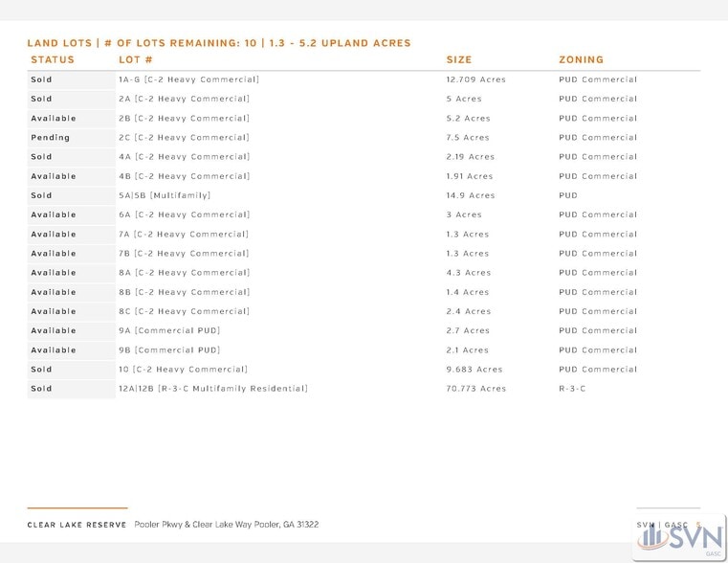Select the Land Lots heading text
Image resolution: width=728 pixels, height=563 pixels.
(218, 43)
